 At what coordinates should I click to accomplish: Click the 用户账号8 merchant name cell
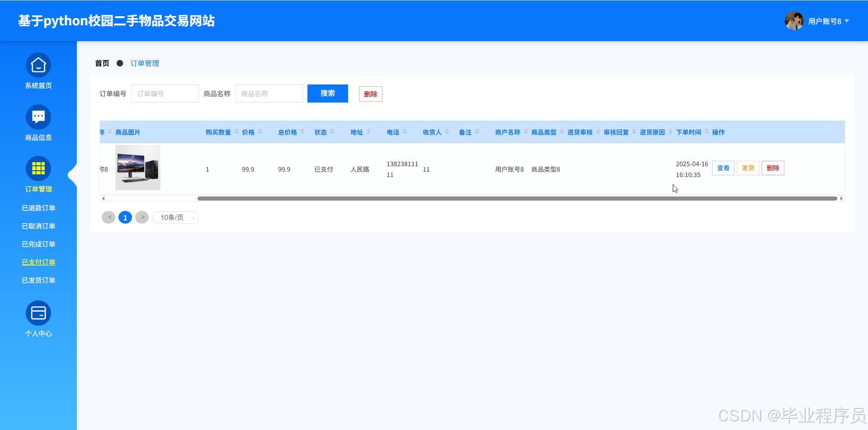click(509, 169)
